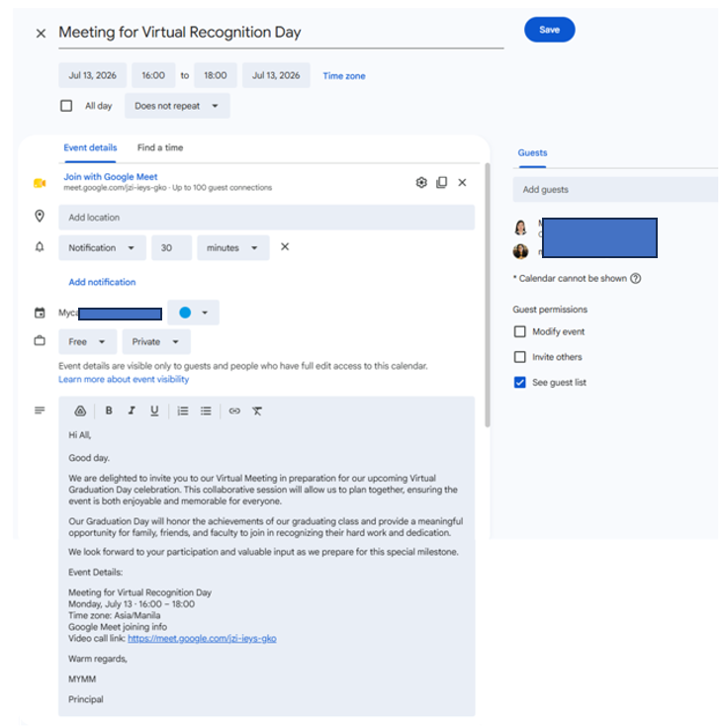Uncheck the See guest list permission
This screenshot has width=721, height=728.
tap(520, 382)
